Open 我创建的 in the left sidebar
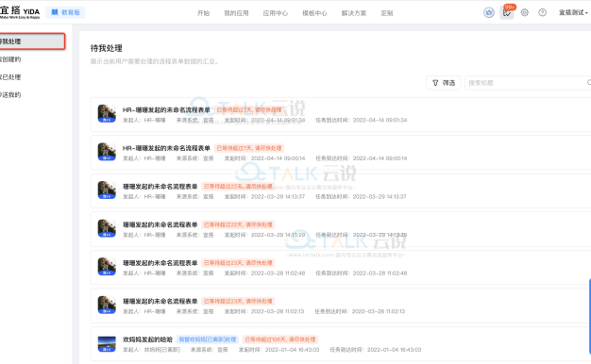 click(x=10, y=59)
